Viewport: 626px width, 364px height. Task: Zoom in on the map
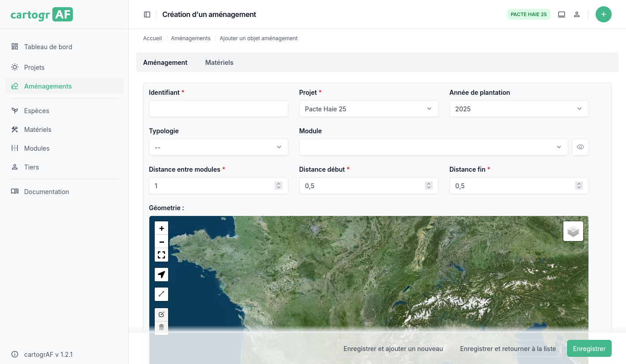[x=161, y=228]
